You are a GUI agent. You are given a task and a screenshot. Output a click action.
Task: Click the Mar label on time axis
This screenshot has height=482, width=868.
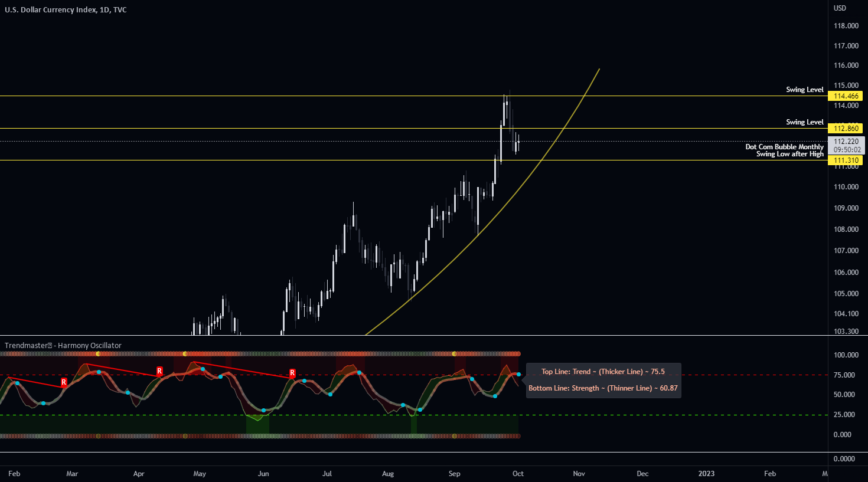(72, 474)
